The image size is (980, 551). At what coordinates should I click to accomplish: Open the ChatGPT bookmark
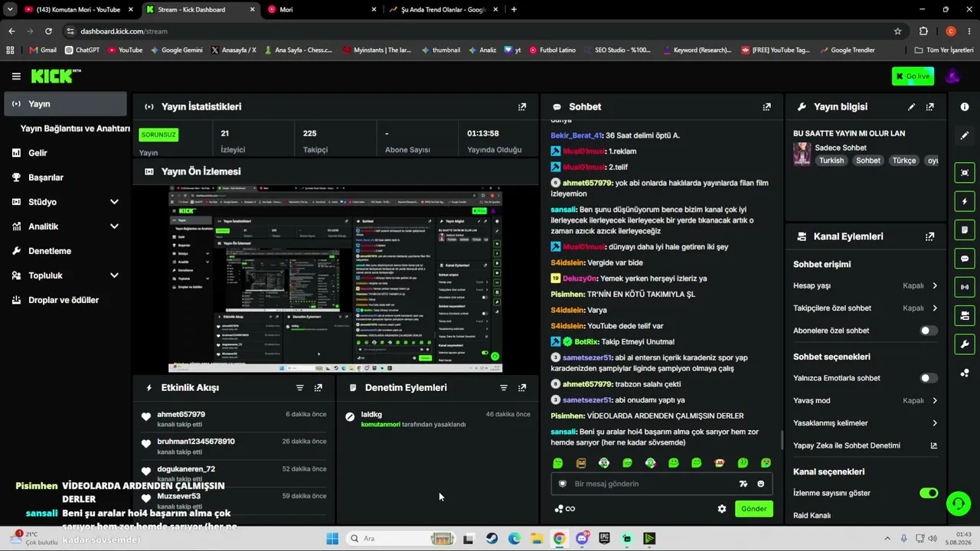tap(82, 51)
